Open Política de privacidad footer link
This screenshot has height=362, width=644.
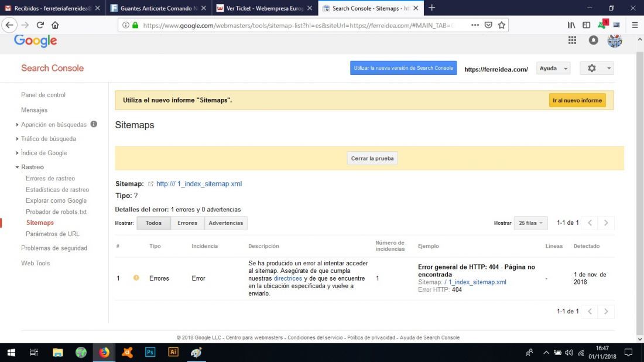(371, 338)
